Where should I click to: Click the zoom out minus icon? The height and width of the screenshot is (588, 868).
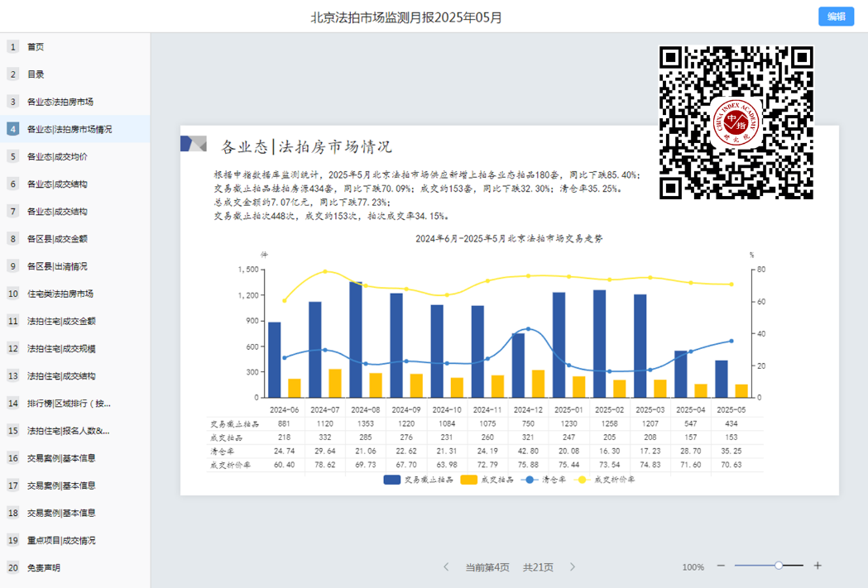click(721, 566)
